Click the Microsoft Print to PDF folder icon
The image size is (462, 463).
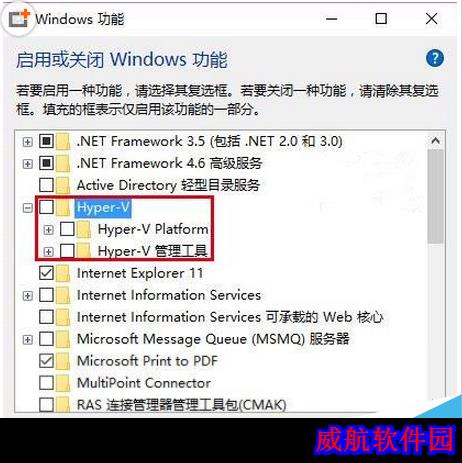(x=63, y=361)
